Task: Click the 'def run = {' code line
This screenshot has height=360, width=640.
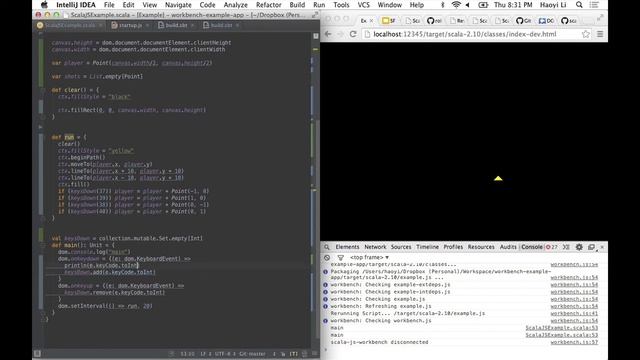Action: 69,137
